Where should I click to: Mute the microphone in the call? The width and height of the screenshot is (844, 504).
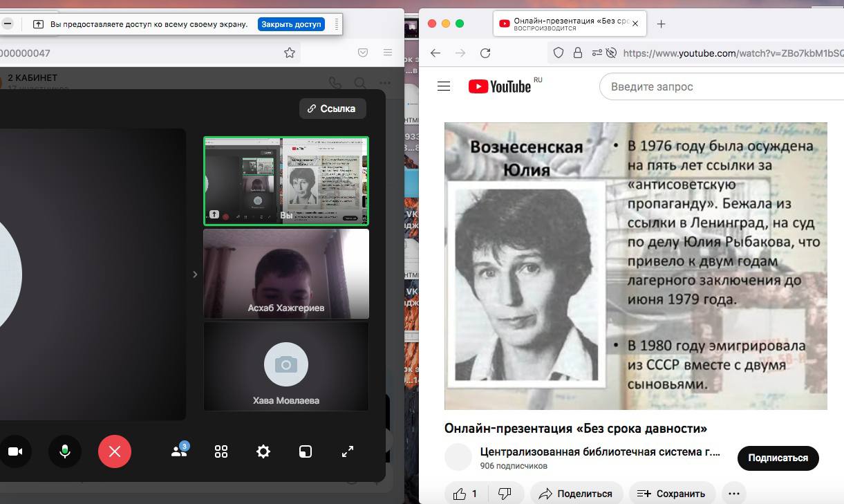(x=65, y=451)
